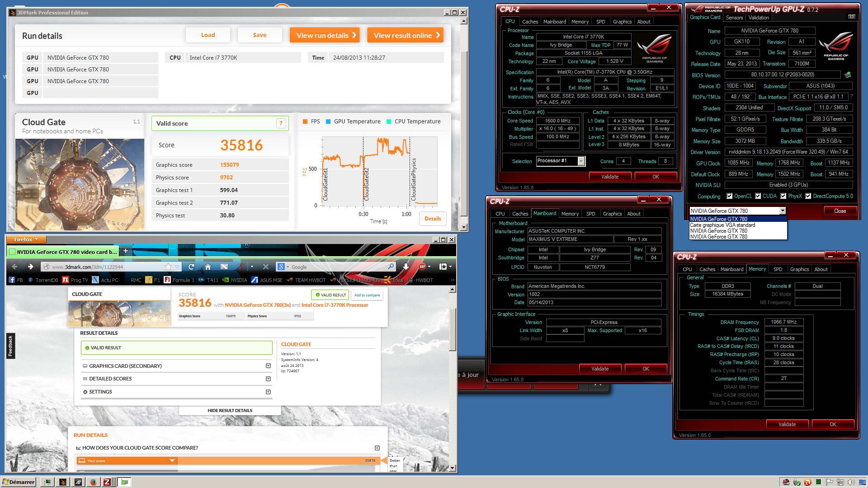The height and width of the screenshot is (488, 868).
Task: Collapse How does your Cloud Gate score compare
Action: (377, 448)
